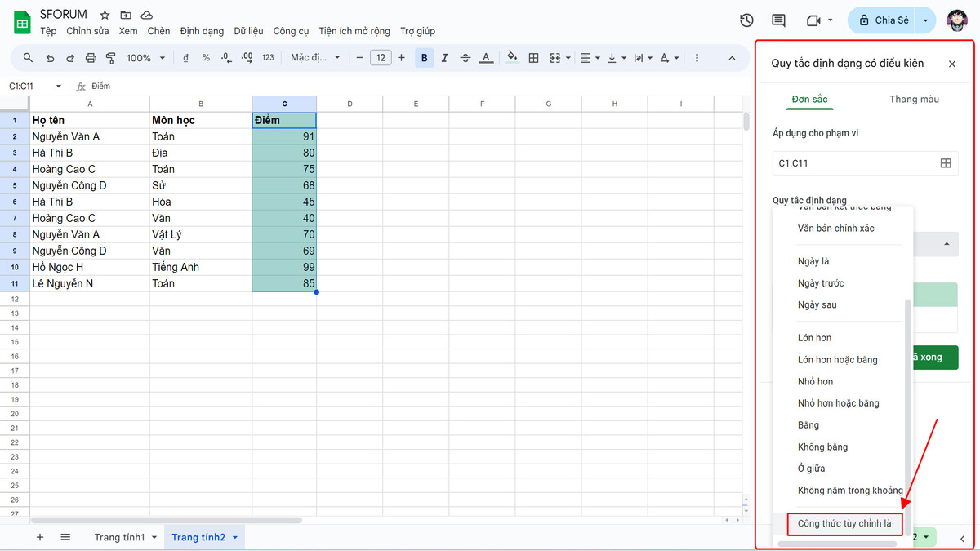Activate the paint format tool
Viewport: 980px width, 551px height.
(111, 58)
